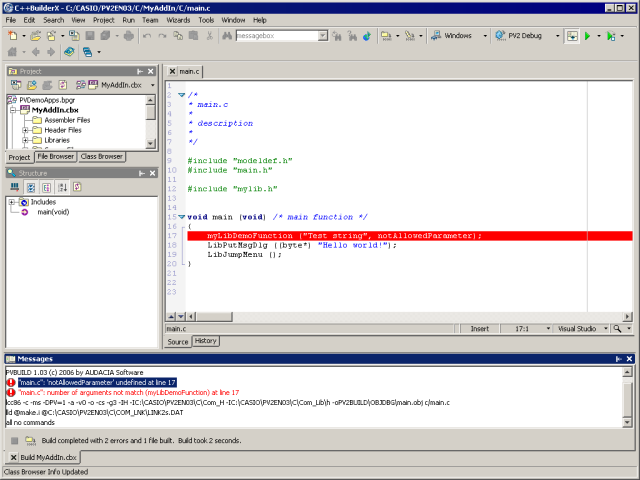
Task: Open the Run button dropdown arrow
Action: point(598,36)
